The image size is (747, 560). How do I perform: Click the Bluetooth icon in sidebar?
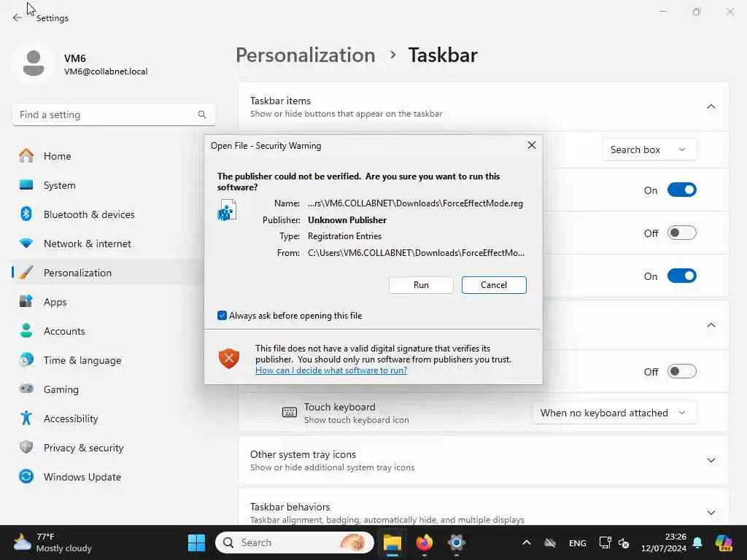pos(26,214)
